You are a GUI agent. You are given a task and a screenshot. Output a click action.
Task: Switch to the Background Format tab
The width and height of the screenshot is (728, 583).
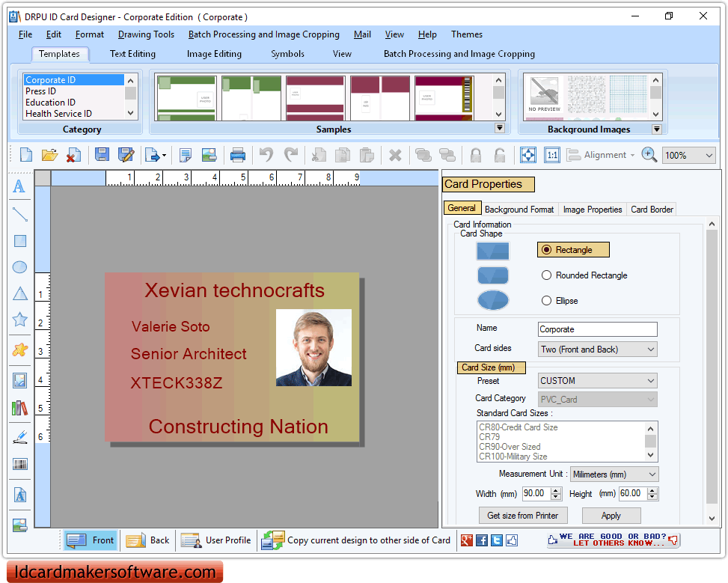519,210
